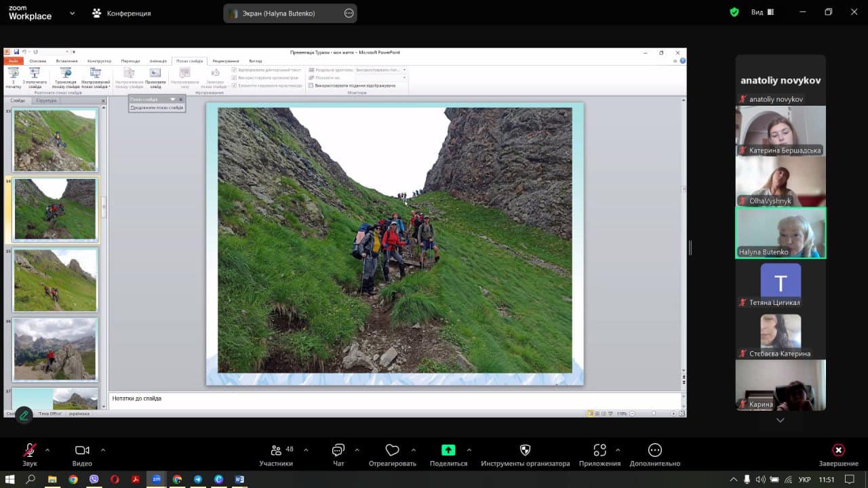Open the Конструктор ribbon tab
This screenshot has width=868, height=488.
pyautogui.click(x=100, y=61)
